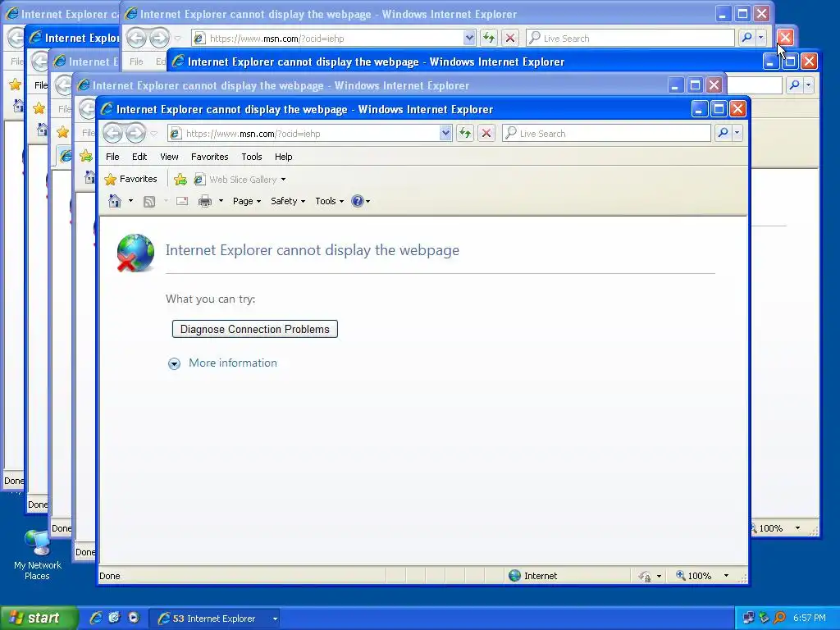The height and width of the screenshot is (630, 840).
Task: Open Safety dropdown menu
Action: click(x=288, y=201)
